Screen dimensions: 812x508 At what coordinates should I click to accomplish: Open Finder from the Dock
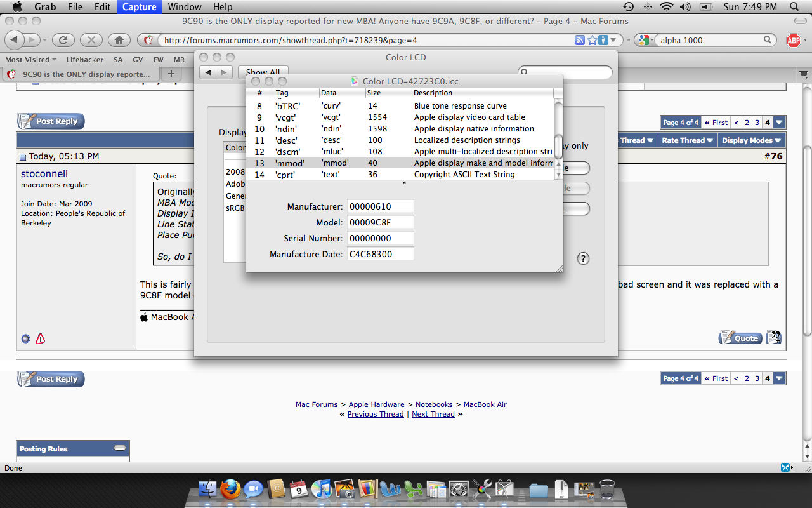point(209,489)
